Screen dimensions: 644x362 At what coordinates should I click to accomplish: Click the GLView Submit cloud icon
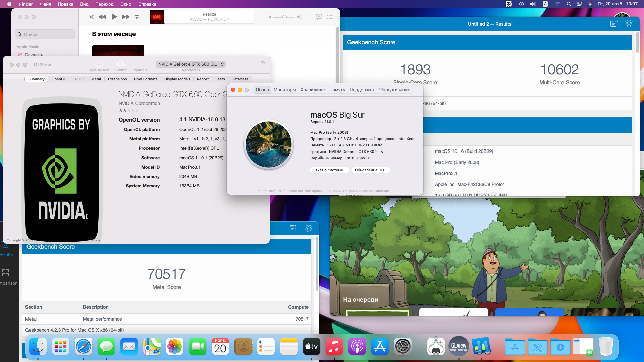(x=120, y=64)
